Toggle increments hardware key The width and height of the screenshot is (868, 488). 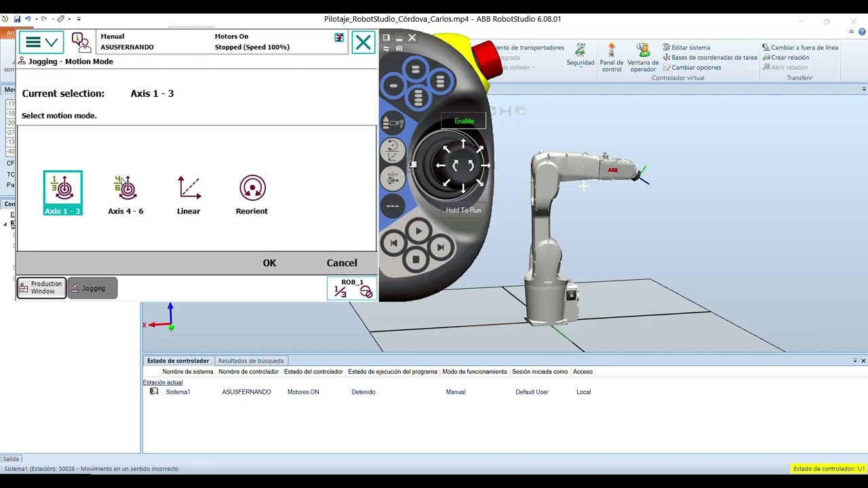point(393,205)
